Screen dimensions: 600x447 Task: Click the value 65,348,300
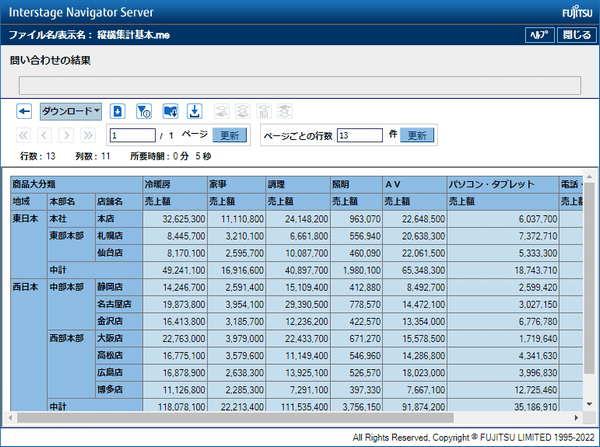coord(423,271)
